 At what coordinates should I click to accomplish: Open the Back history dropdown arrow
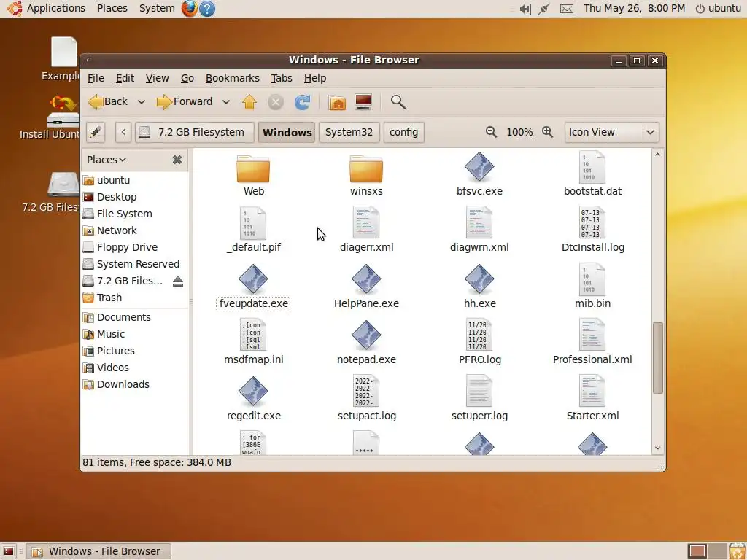tap(141, 102)
